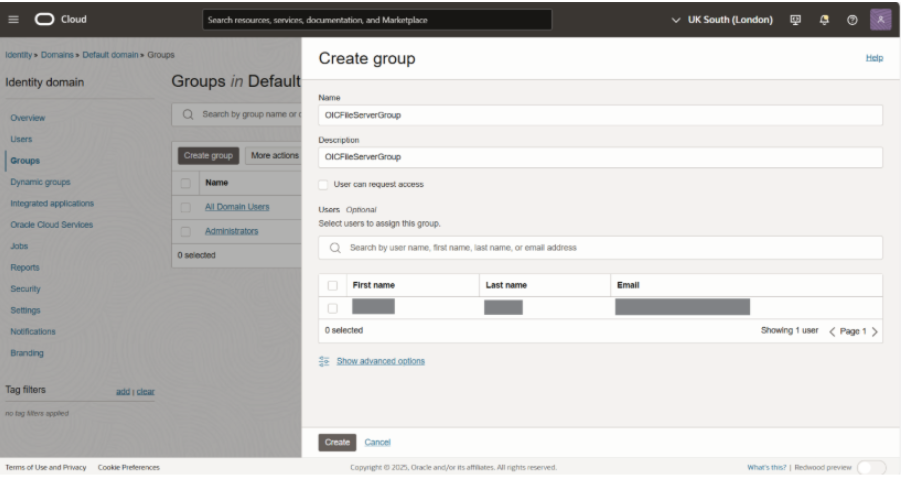Open the notifications bell icon

click(823, 20)
